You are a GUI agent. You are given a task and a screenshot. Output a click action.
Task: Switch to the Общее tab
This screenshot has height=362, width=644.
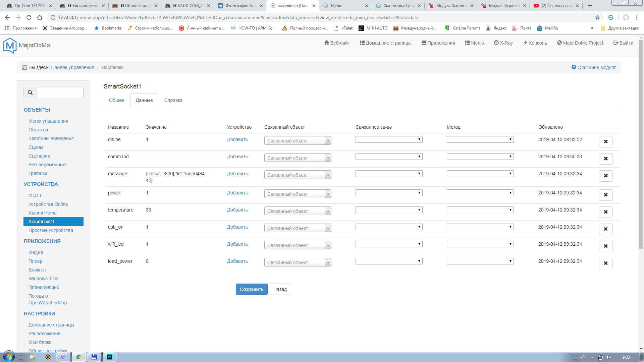pyautogui.click(x=117, y=100)
